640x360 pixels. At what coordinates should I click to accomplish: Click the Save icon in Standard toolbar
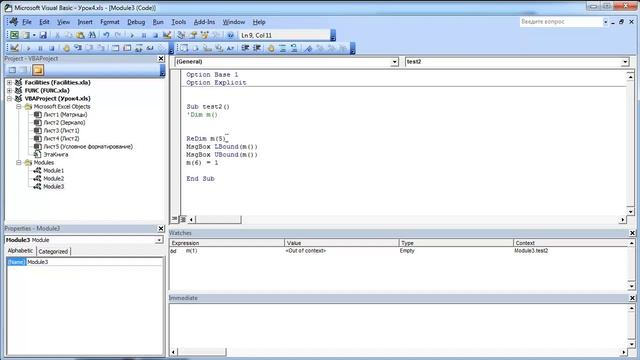(43, 35)
